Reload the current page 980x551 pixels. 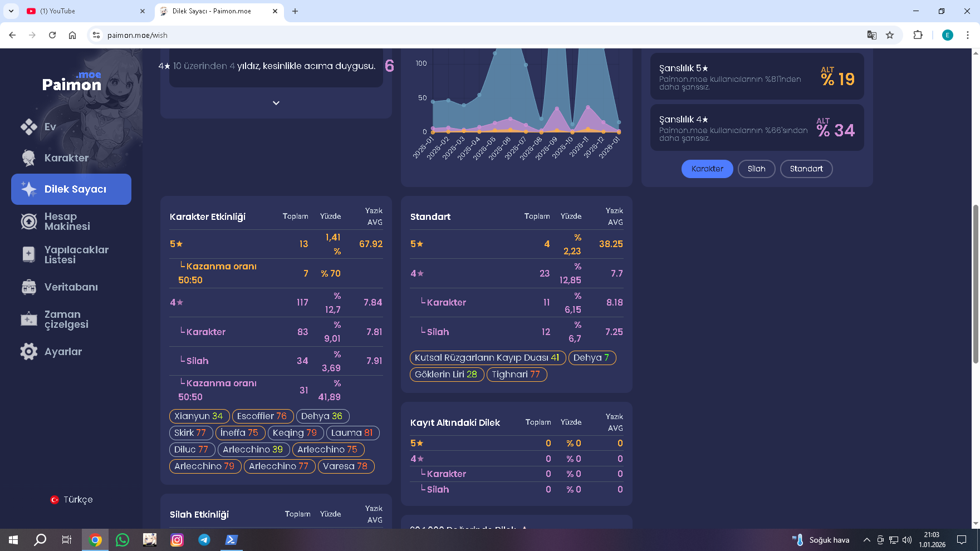pyautogui.click(x=52, y=35)
